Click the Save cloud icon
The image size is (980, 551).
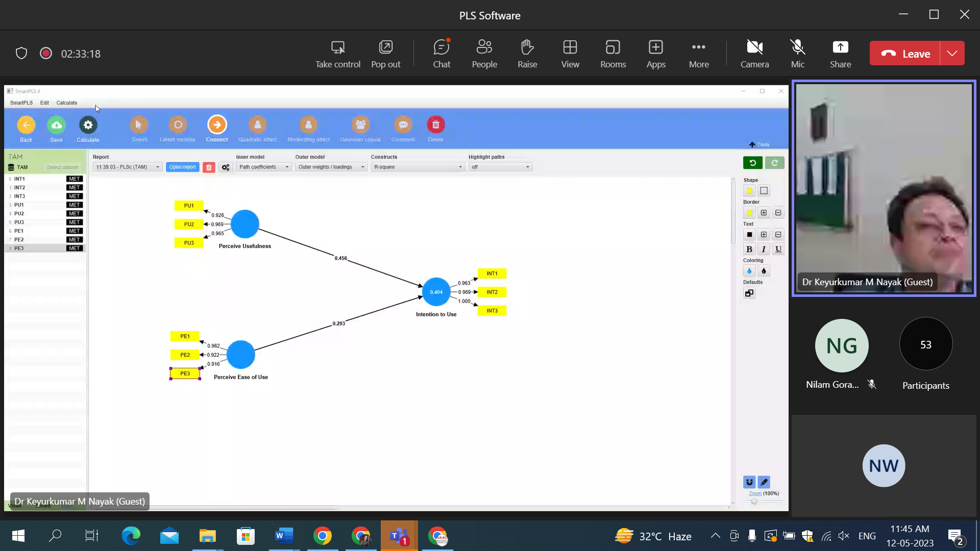[x=56, y=125]
